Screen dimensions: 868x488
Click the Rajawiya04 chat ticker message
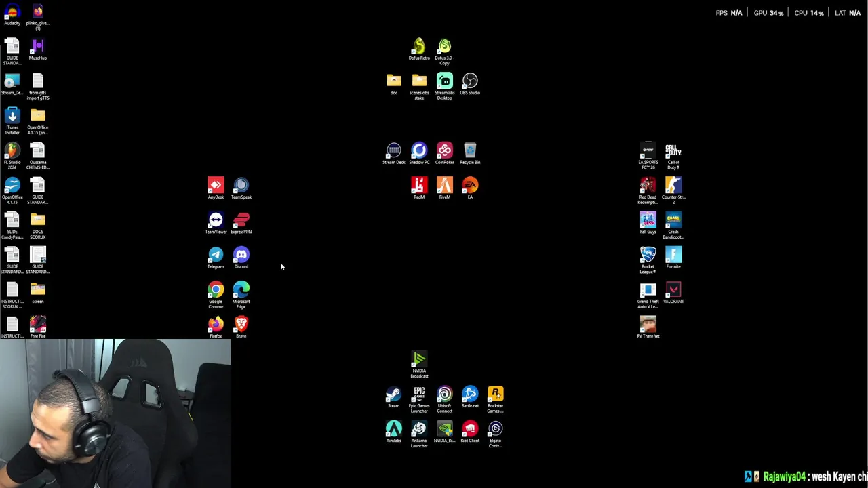(x=806, y=477)
